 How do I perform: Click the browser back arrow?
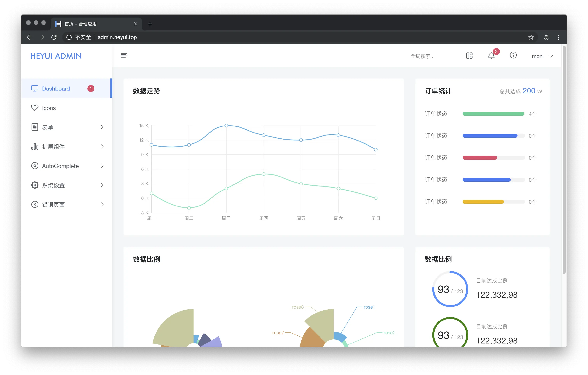pos(30,37)
